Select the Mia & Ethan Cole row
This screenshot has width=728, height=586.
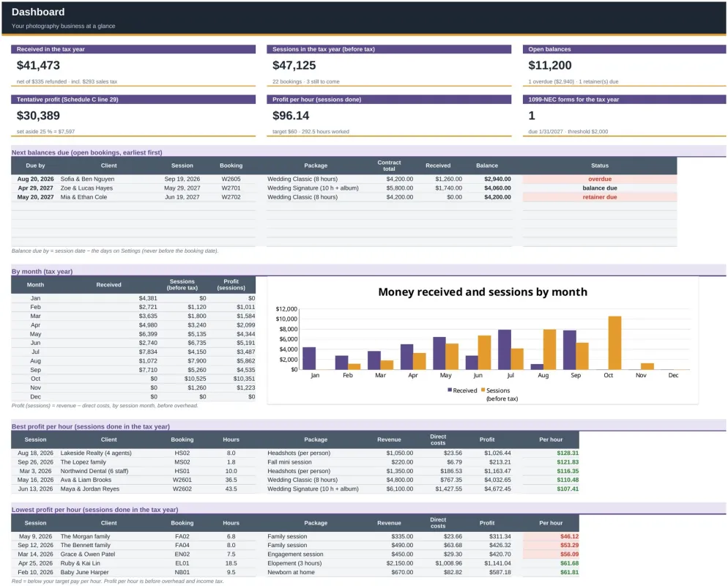tap(344, 197)
